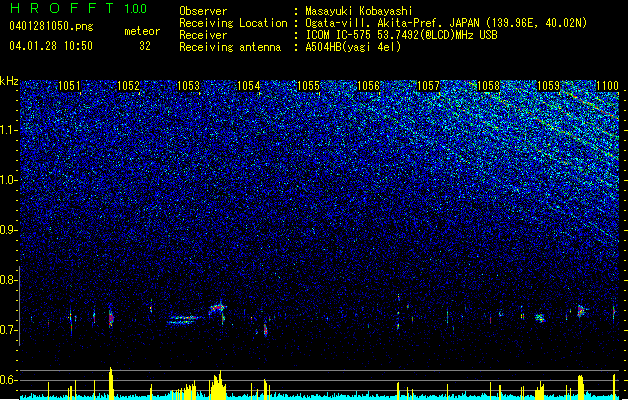Click the Observer label

pos(203,11)
